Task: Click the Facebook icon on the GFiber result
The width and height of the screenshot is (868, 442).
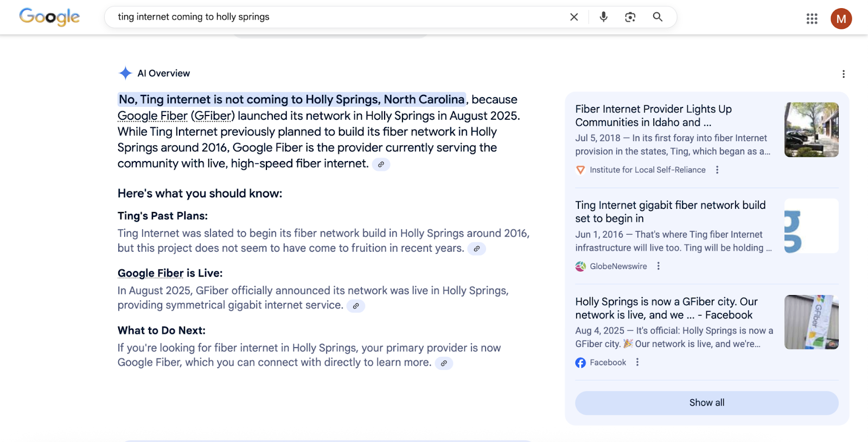Action: click(580, 362)
